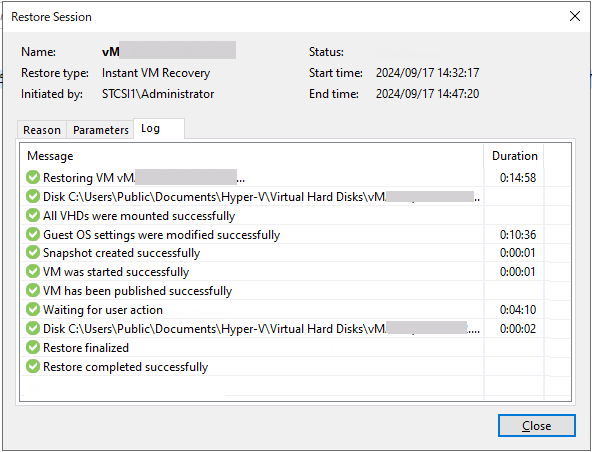
Task: Click the check icon by Snapshot created successfully
Action: (x=33, y=252)
